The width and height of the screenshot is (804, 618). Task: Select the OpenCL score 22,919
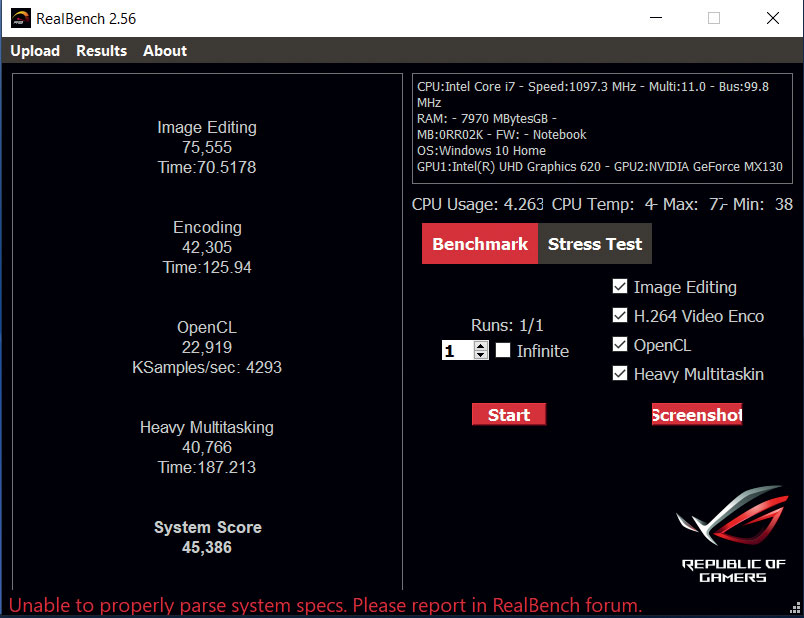tap(207, 347)
